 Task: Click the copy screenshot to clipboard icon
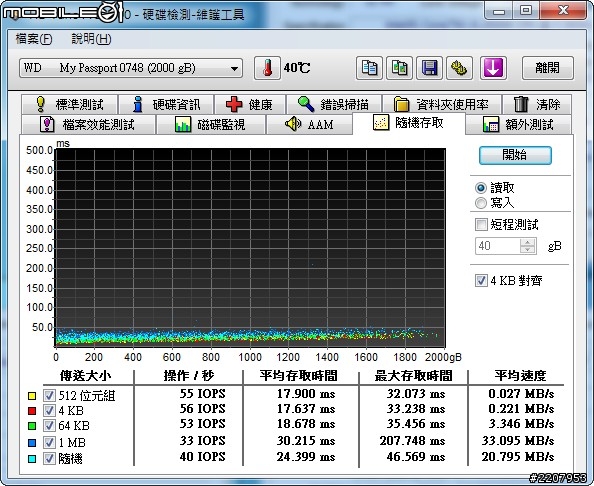pyautogui.click(x=399, y=68)
